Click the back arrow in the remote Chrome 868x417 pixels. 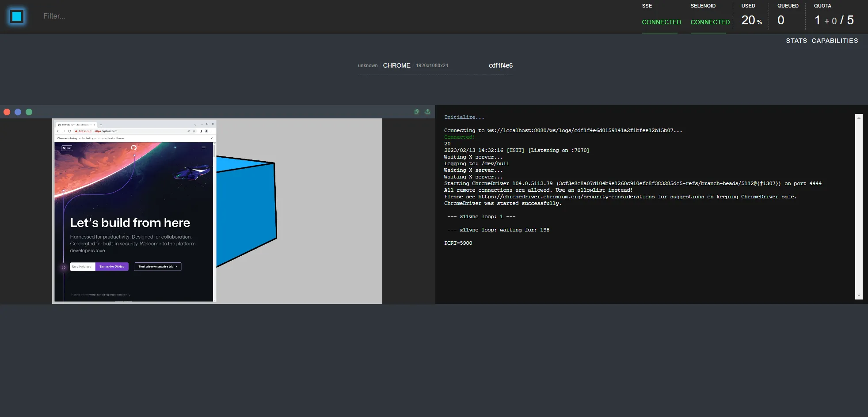coord(59,131)
